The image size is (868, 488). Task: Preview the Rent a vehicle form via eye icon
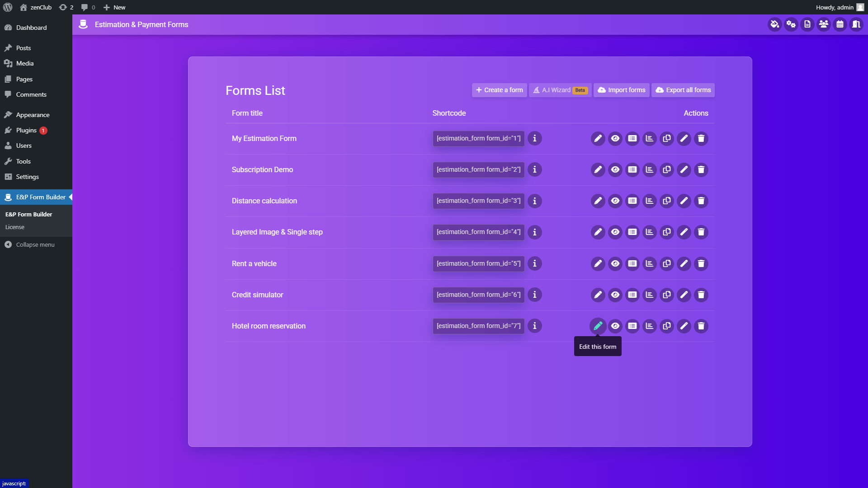click(x=615, y=264)
